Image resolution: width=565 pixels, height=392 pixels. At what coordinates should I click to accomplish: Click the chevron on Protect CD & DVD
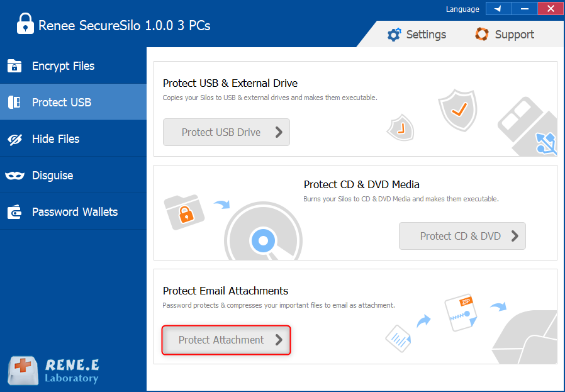pyautogui.click(x=515, y=236)
